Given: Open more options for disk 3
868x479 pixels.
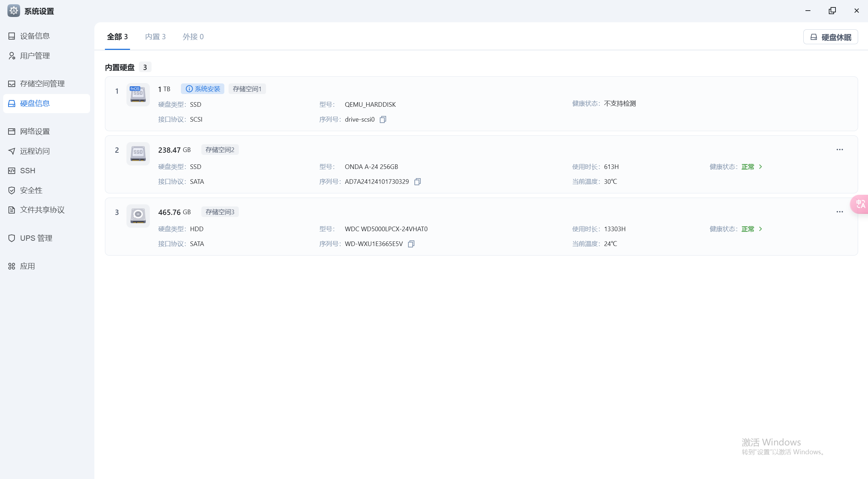Looking at the screenshot, I should point(839,212).
